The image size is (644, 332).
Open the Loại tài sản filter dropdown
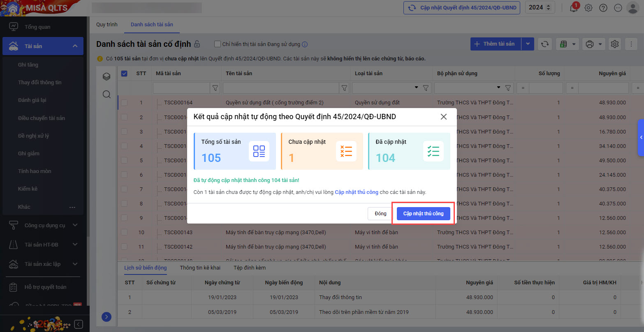416,88
